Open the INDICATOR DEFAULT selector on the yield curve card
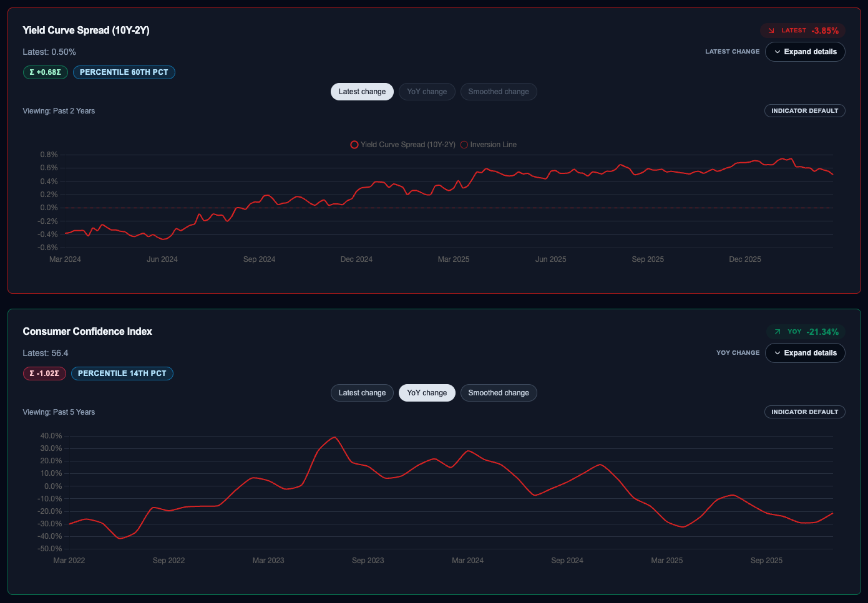This screenshot has height=603, width=868. [x=804, y=110]
